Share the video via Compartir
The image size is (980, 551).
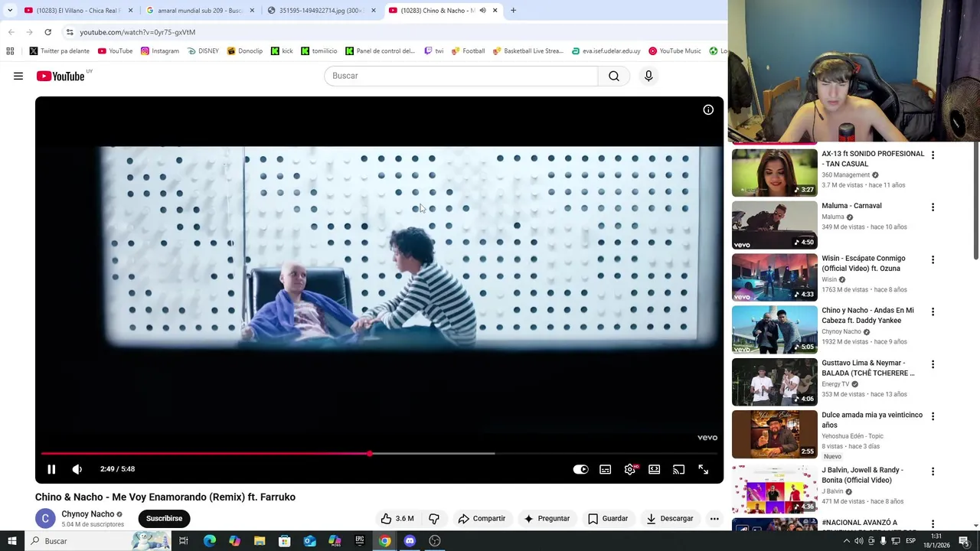point(482,518)
